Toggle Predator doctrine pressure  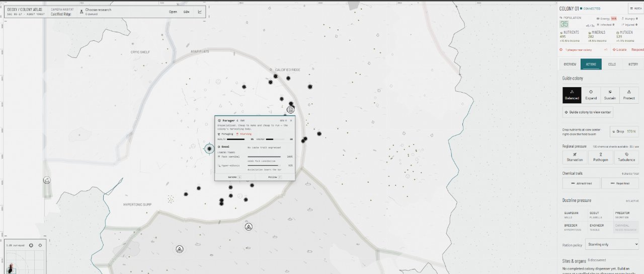pyautogui.click(x=626, y=215)
